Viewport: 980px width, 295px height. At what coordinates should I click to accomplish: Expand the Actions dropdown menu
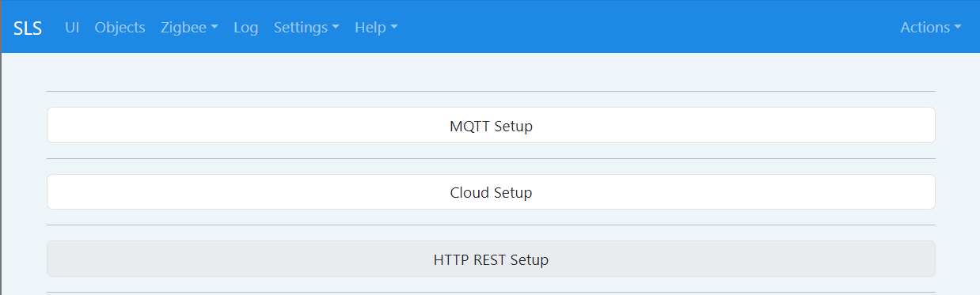[x=931, y=27]
